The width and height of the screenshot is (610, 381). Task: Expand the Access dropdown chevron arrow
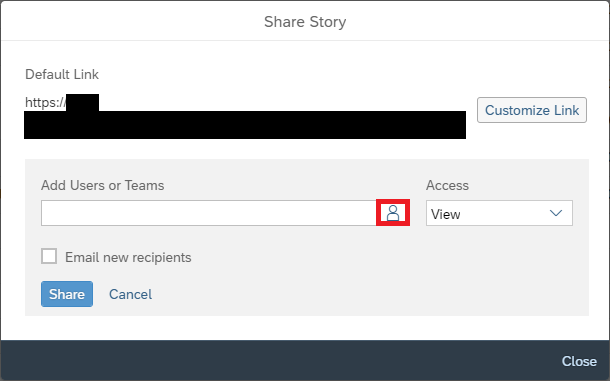(556, 213)
